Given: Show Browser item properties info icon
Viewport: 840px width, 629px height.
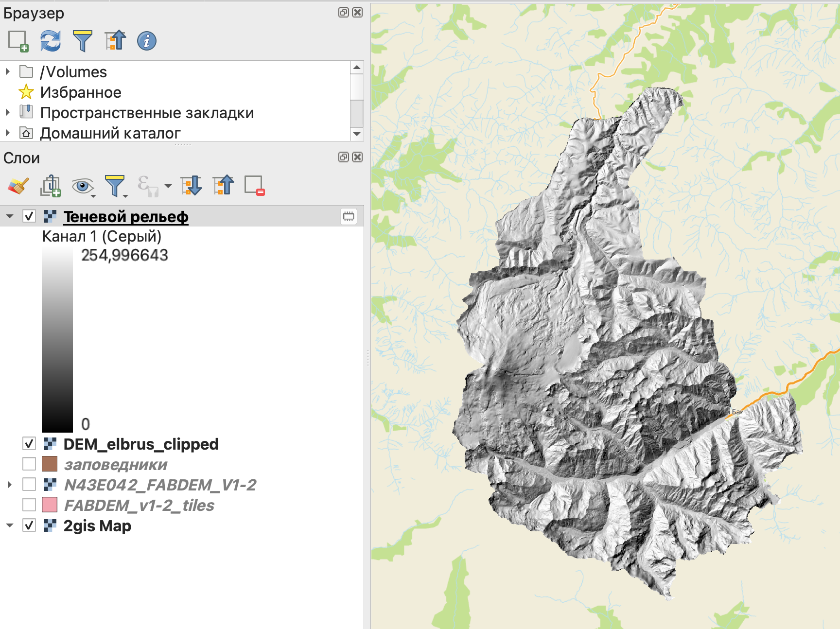Looking at the screenshot, I should pos(147,41).
